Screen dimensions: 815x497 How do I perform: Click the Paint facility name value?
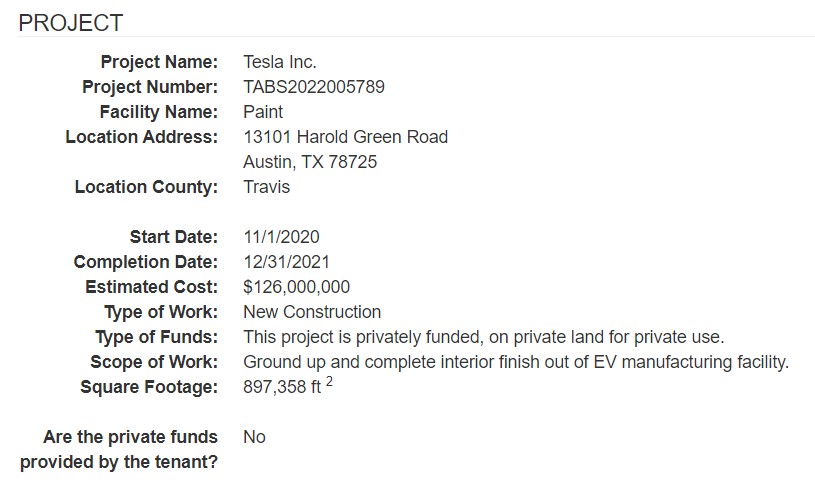pyautogui.click(x=263, y=112)
